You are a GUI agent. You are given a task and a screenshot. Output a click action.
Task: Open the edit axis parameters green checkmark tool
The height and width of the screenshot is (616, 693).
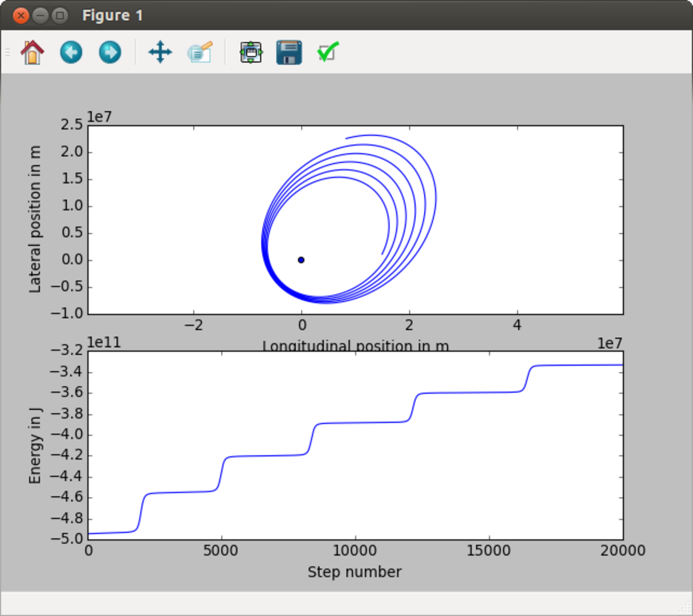[327, 52]
